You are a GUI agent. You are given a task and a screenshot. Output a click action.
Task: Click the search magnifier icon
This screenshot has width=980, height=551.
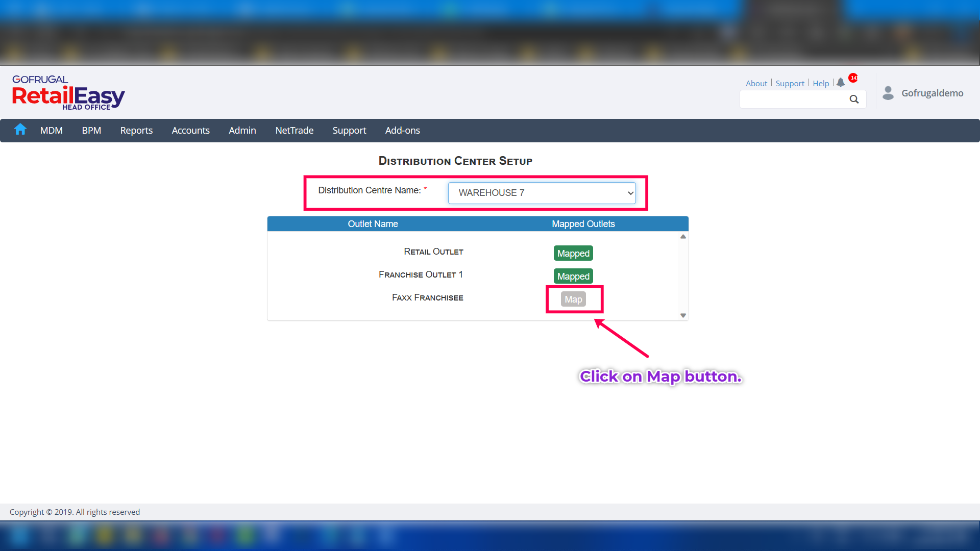pos(854,99)
